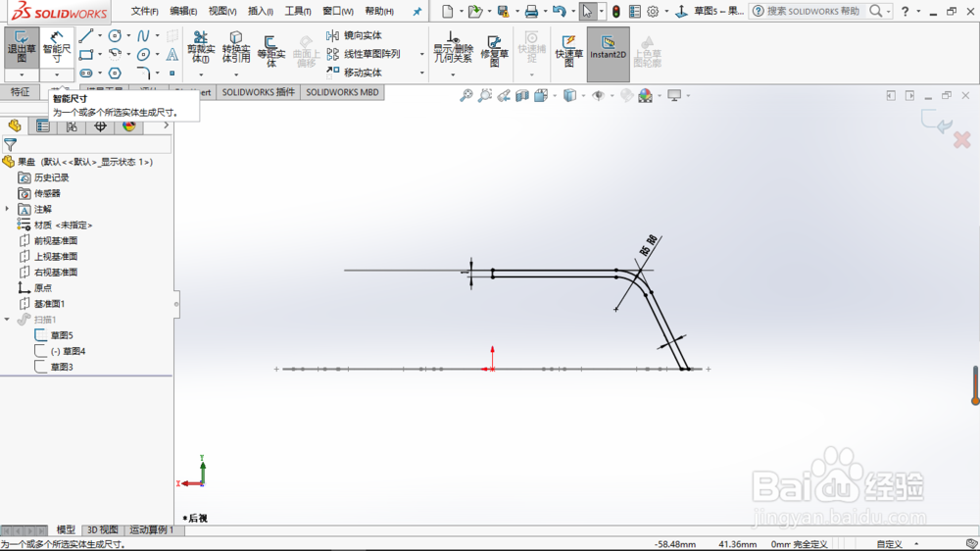Click the Print icon
Viewport: 980px width, 551px height.
tap(531, 11)
